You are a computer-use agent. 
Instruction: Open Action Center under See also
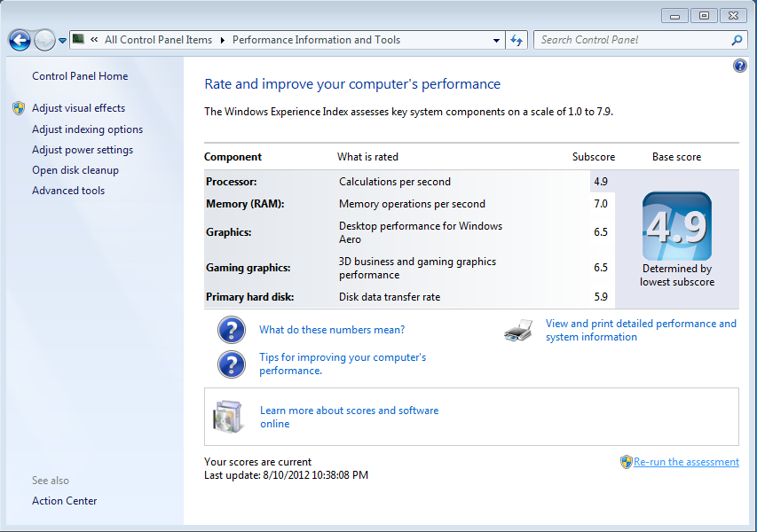(x=65, y=501)
